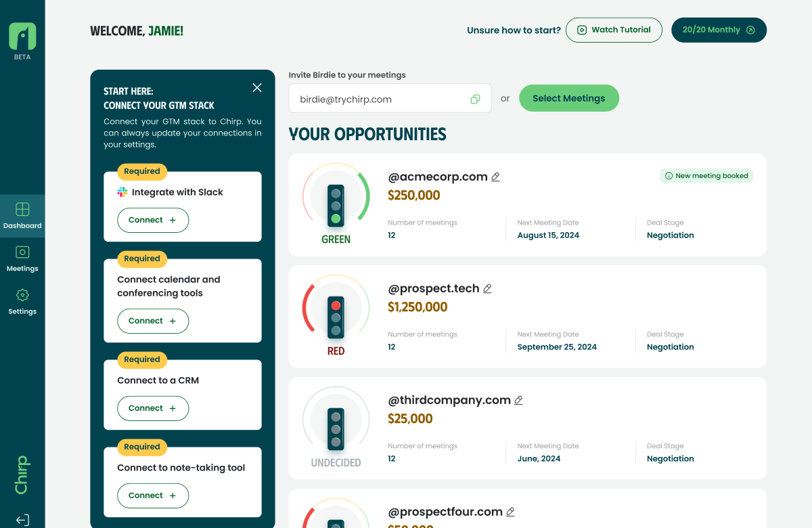Open Settings from the sidebar
This screenshot has height=528, width=812.
(22, 302)
